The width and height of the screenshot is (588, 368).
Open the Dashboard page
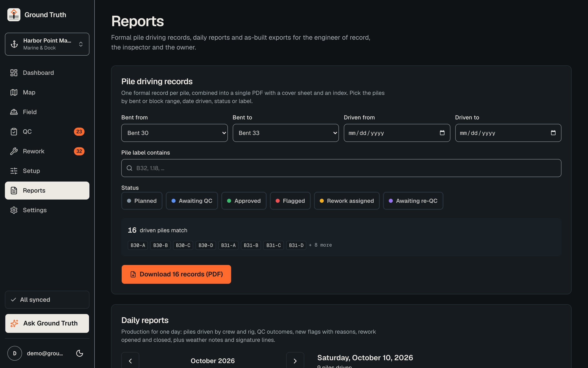coord(47,73)
